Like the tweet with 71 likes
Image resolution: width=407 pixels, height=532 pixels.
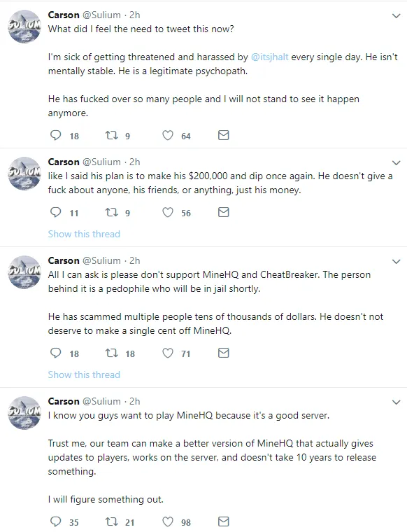167,353
